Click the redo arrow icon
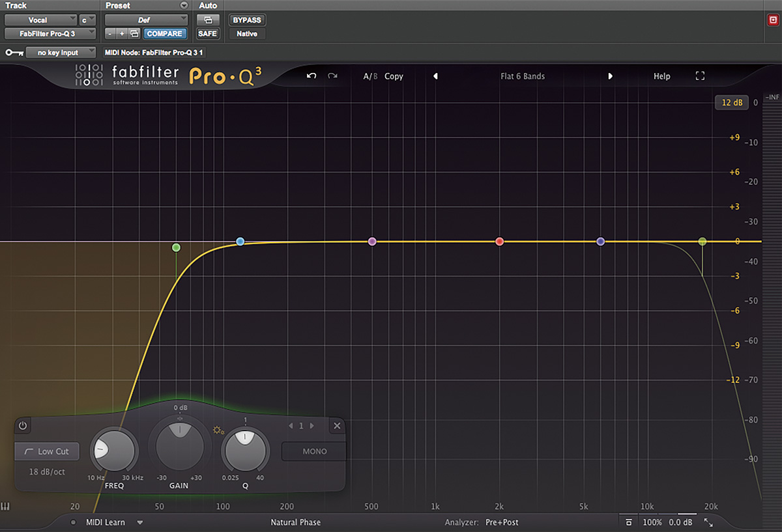782x532 pixels. (332, 76)
